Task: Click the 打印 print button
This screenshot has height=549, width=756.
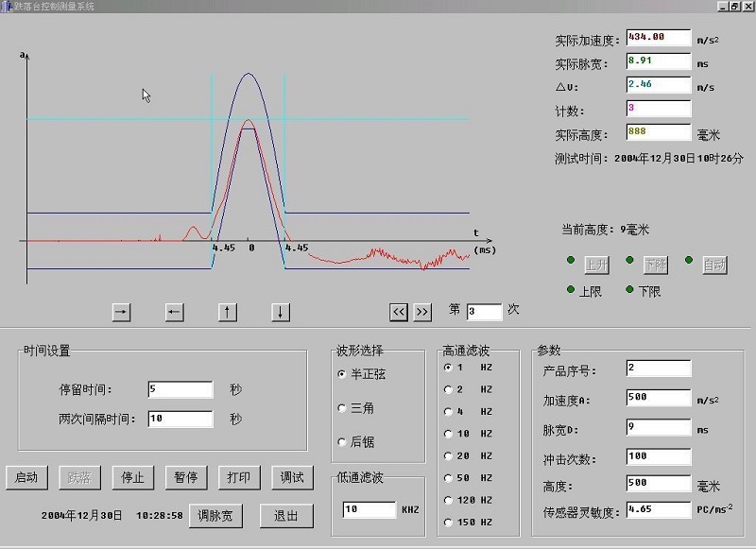Action: 238,477
